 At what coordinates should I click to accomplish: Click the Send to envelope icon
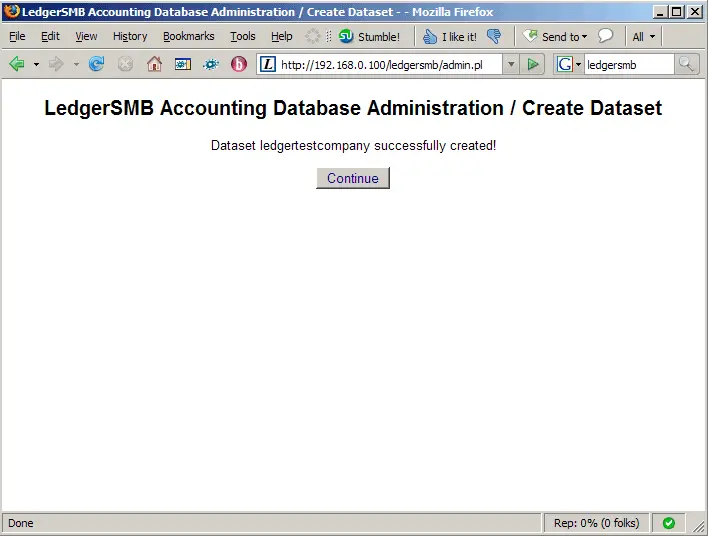pos(531,36)
